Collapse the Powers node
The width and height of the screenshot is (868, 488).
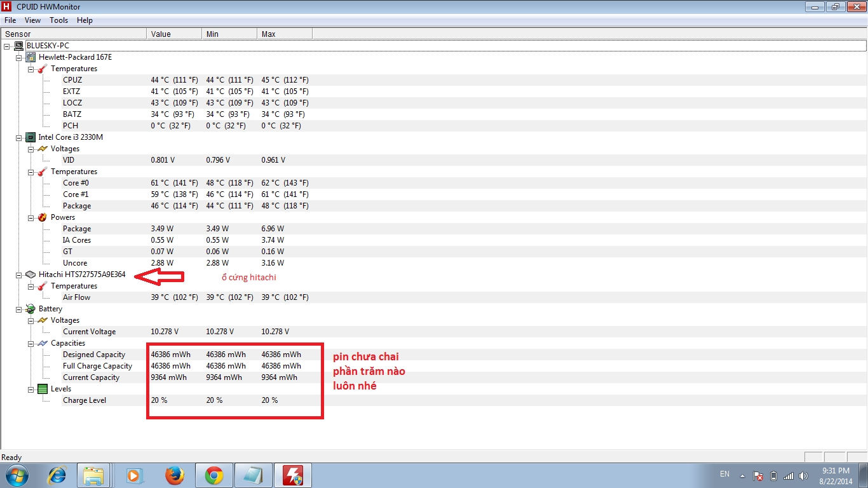[31, 217]
